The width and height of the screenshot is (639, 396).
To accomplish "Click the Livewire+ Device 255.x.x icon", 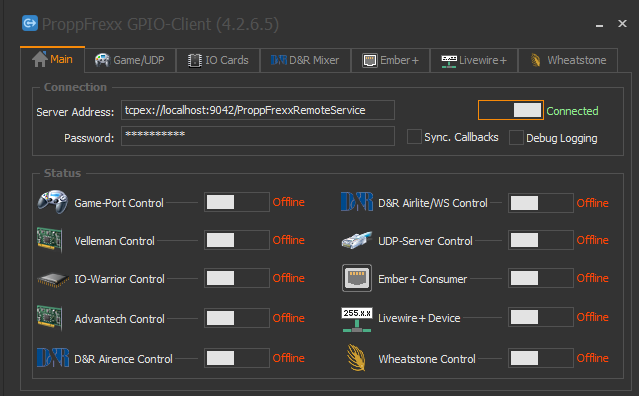I will (357, 320).
